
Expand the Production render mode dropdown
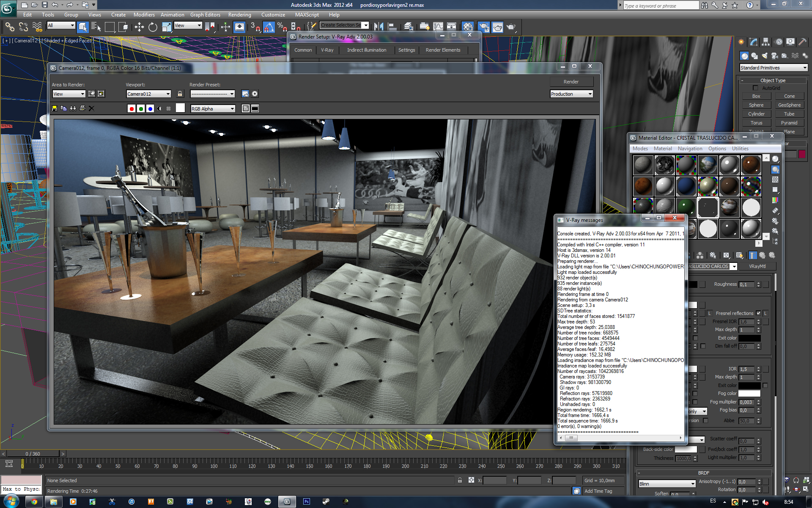571,94
